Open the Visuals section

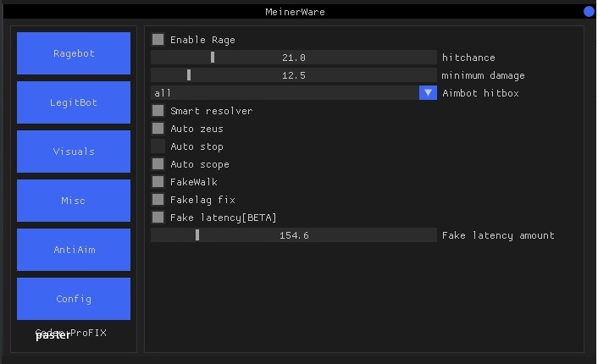point(74,152)
